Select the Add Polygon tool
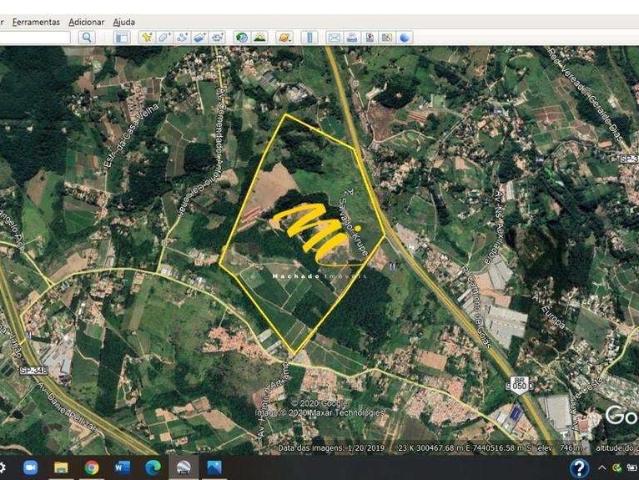The height and width of the screenshot is (480, 639). (x=164, y=37)
